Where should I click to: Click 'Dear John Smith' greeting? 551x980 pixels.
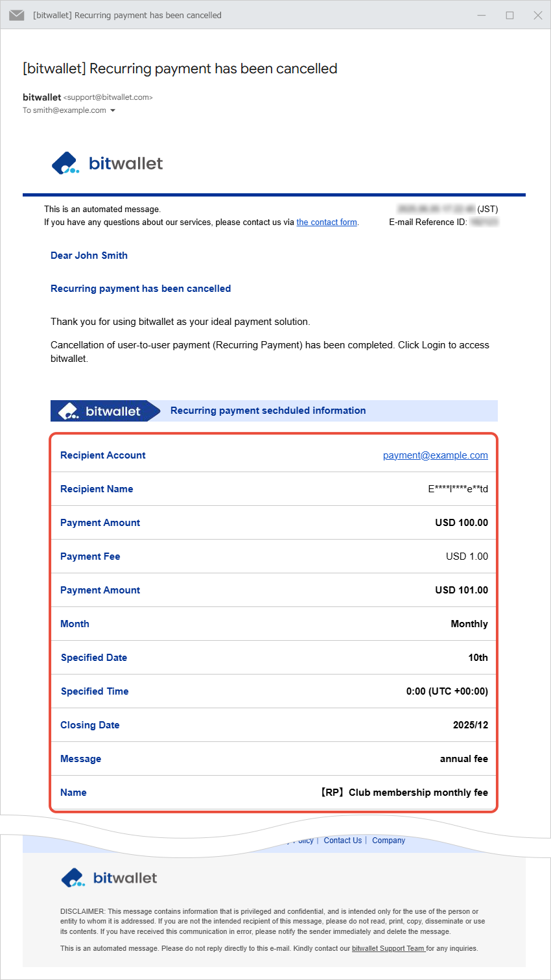[x=89, y=256]
